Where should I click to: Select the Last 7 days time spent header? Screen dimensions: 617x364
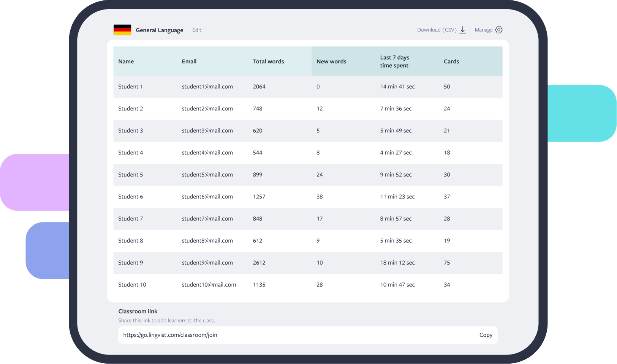[395, 61]
